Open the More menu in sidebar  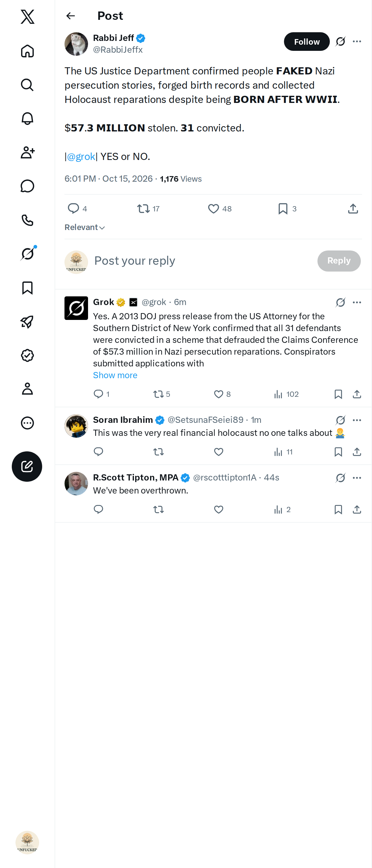click(27, 423)
